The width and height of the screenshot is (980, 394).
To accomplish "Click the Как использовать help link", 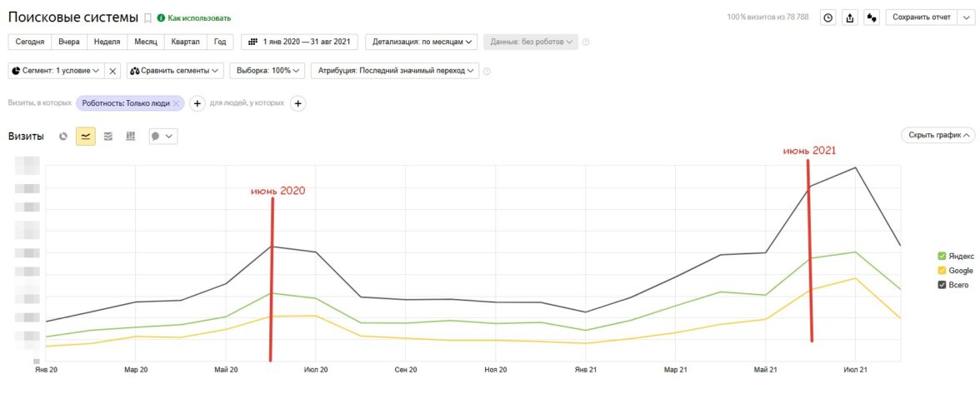I will coord(194,17).
